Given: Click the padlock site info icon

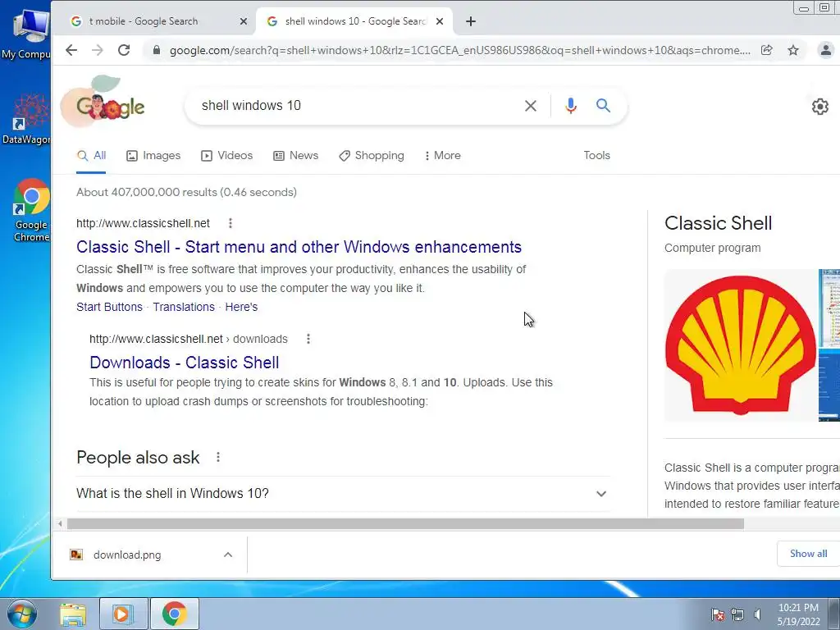Looking at the screenshot, I should coord(157,50).
